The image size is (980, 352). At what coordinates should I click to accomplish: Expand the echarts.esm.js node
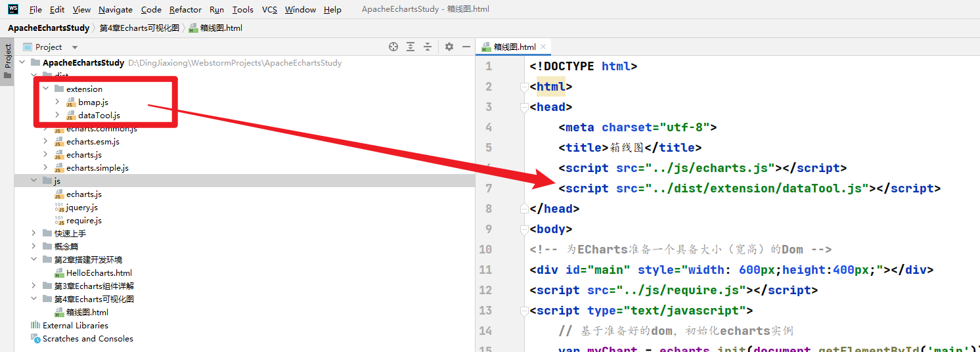point(46,141)
